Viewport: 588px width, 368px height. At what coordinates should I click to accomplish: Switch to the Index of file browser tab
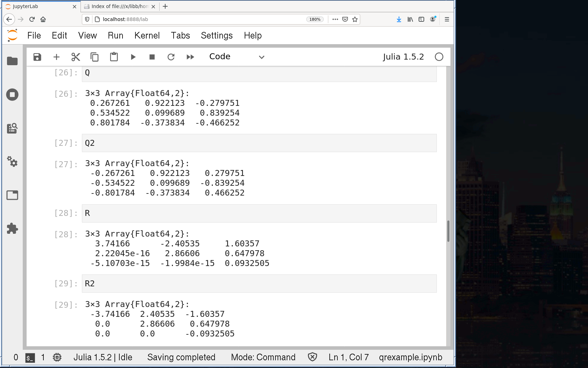119,6
